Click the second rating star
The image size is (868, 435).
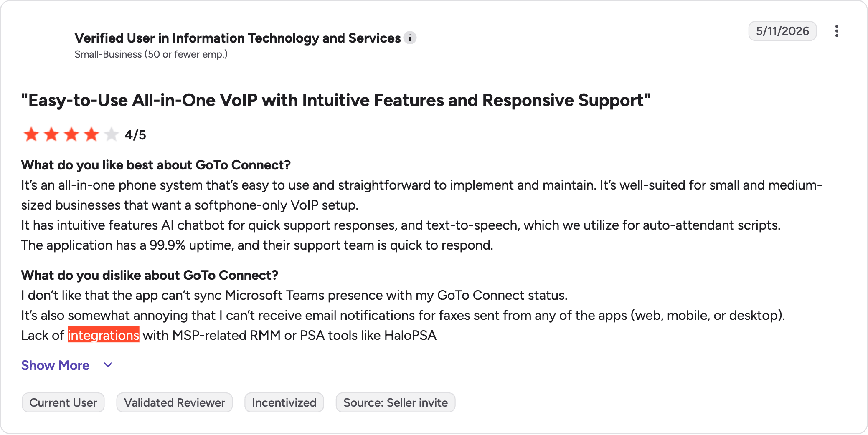click(x=51, y=134)
